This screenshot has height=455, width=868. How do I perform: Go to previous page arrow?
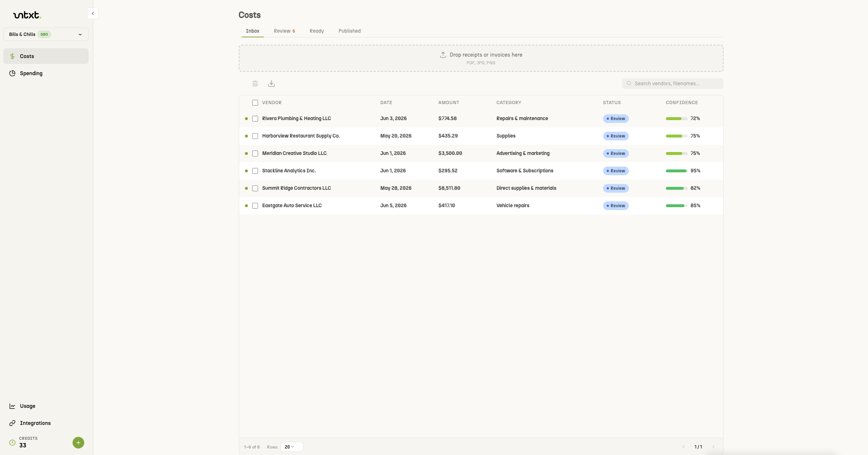(684, 447)
